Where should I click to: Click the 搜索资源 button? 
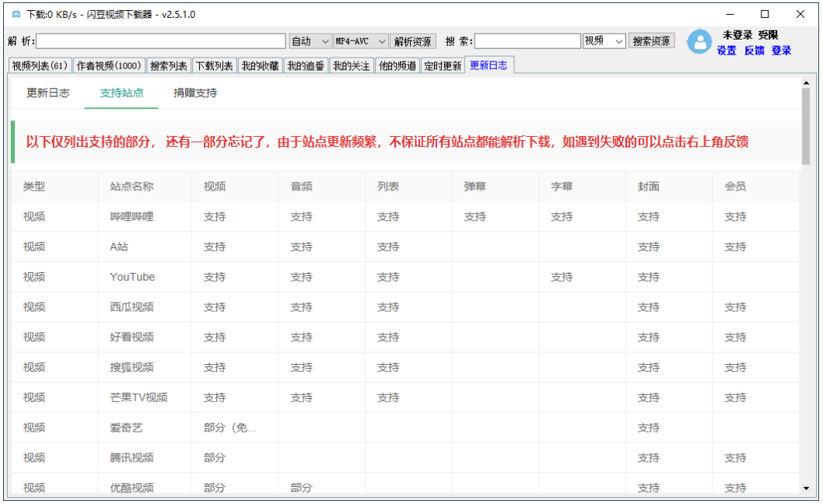click(651, 40)
